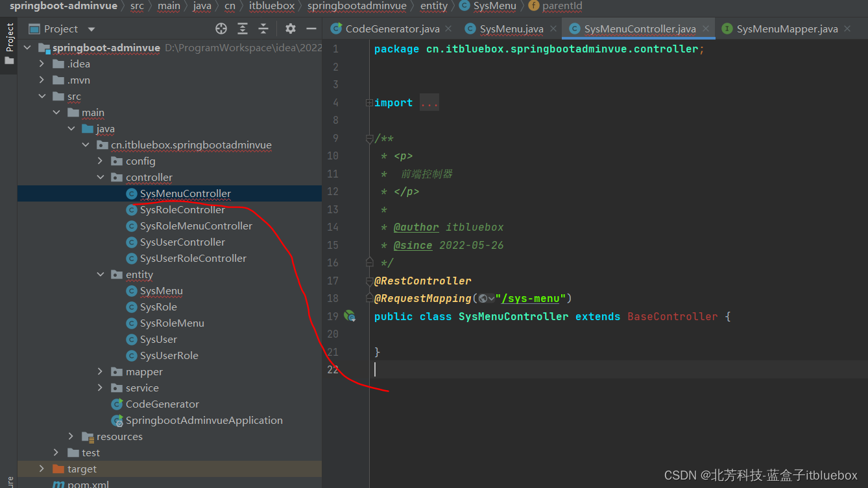Screen dimensions: 868x488
Task: Click the controller package folder icon
Action: [116, 177]
